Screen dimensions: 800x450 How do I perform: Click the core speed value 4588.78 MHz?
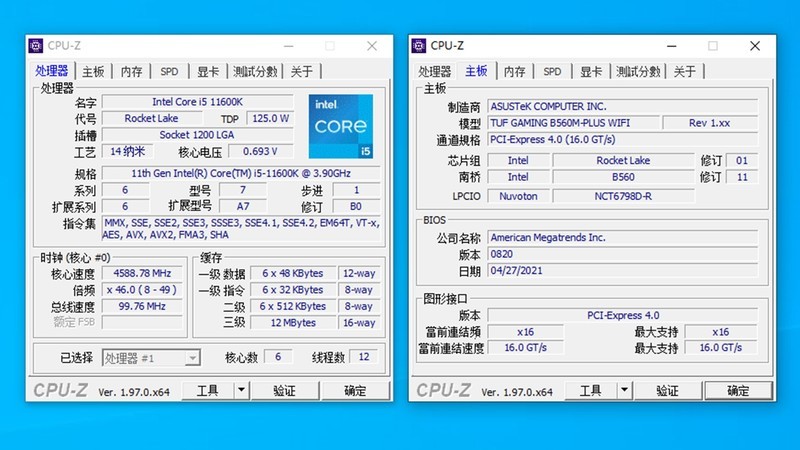point(142,273)
